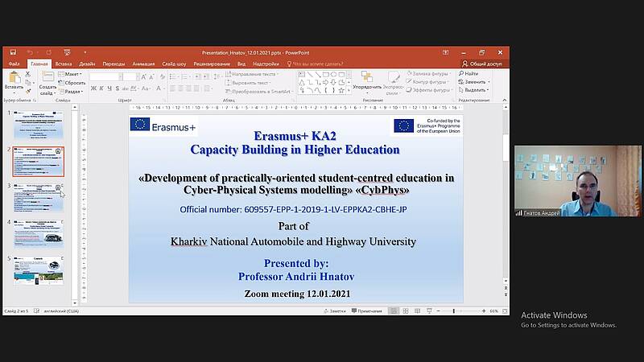Toggle Italic (К) formatting
Screen dimensions: 644x362
pos(101,88)
